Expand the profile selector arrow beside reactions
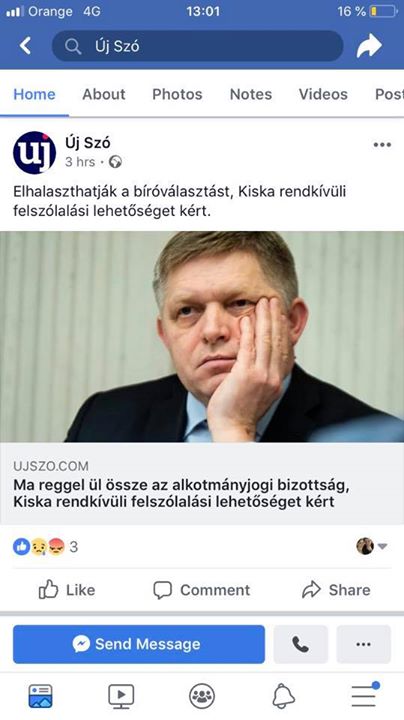 (x=382, y=546)
